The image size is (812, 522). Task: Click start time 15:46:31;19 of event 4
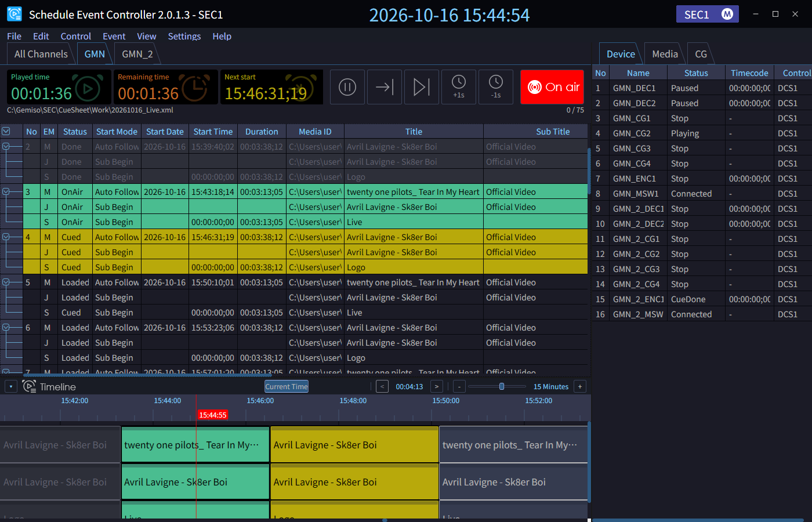pyautogui.click(x=213, y=237)
